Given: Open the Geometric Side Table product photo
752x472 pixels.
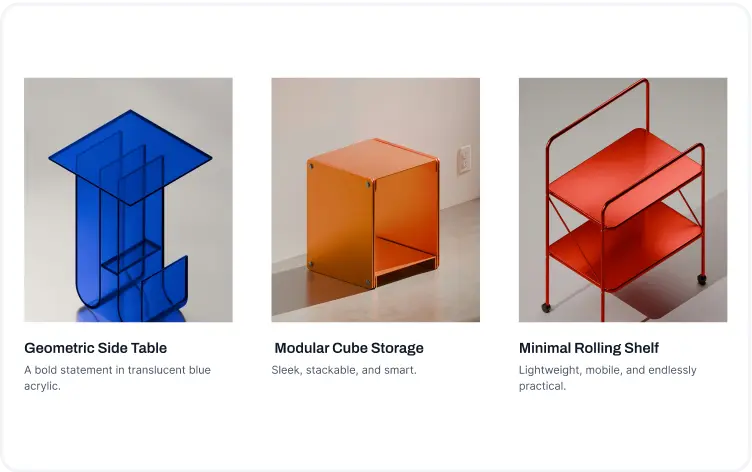Looking at the screenshot, I should (x=128, y=200).
